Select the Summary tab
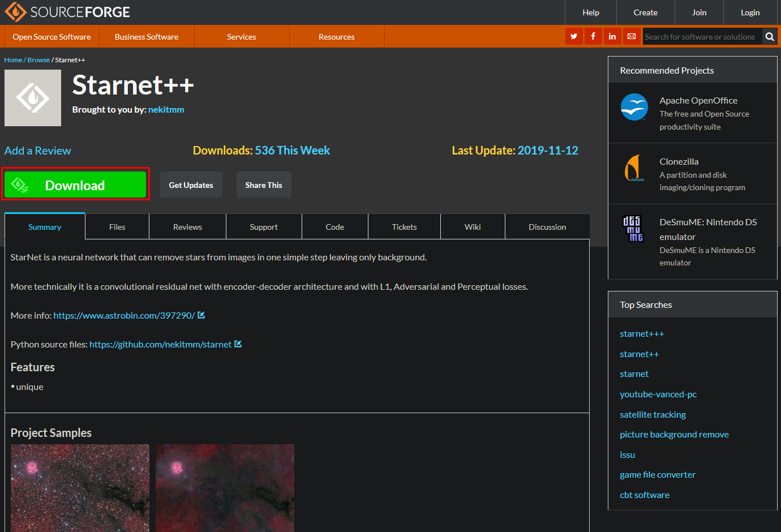 pos(45,227)
